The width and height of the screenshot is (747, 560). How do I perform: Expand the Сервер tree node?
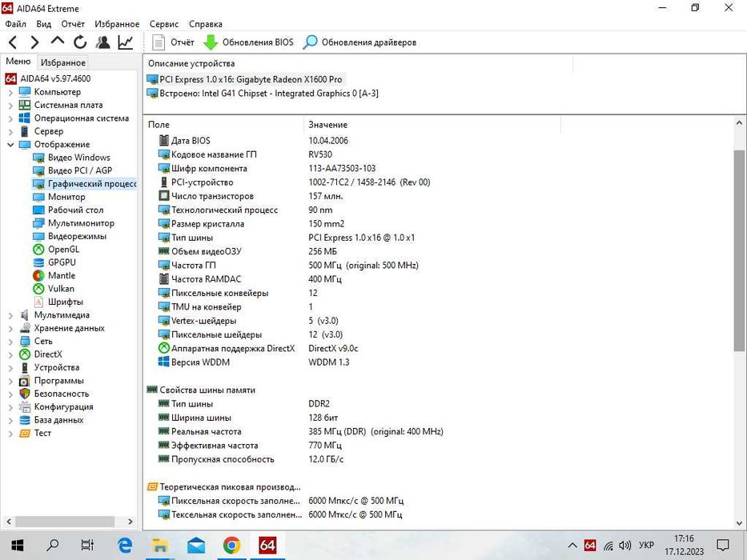(x=10, y=132)
